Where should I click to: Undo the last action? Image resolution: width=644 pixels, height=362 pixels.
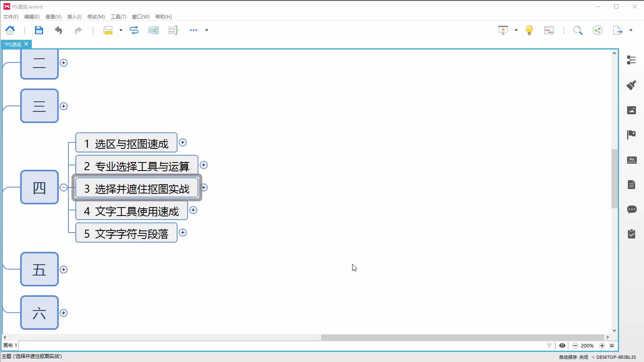click(x=59, y=30)
